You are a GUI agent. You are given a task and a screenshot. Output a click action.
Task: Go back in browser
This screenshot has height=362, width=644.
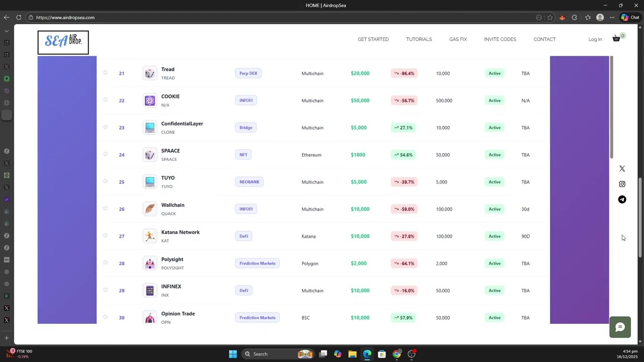(7, 18)
